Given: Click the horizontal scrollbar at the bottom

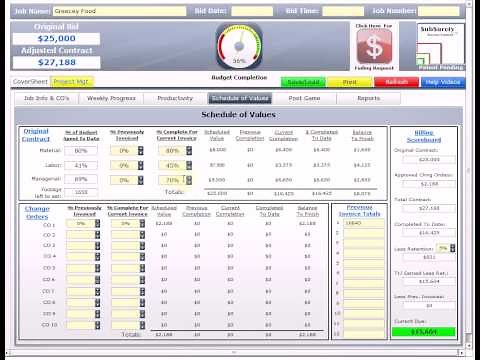Looking at the screenshot, I should [234, 352].
